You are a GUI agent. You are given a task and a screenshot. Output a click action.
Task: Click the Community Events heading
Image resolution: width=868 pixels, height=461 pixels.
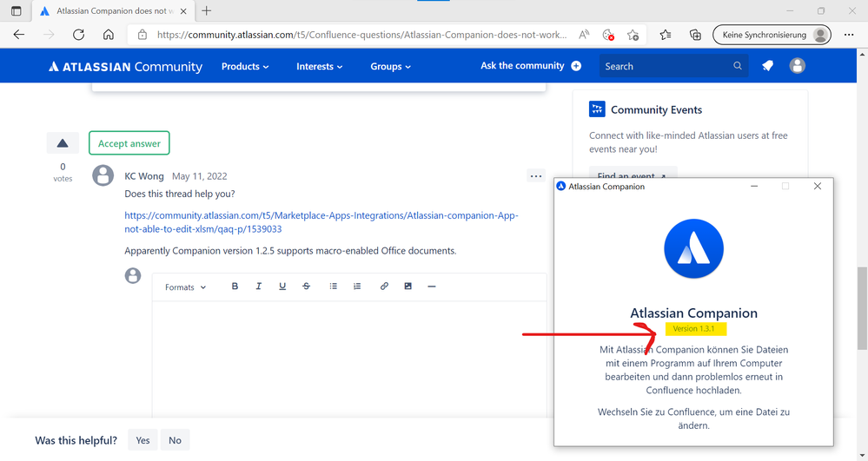click(x=656, y=109)
